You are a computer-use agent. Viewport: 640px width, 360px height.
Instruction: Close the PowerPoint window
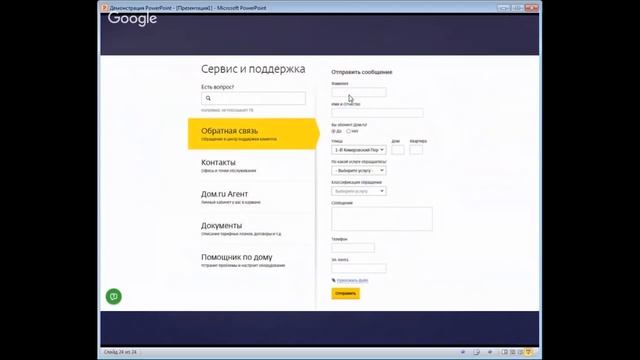531,8
